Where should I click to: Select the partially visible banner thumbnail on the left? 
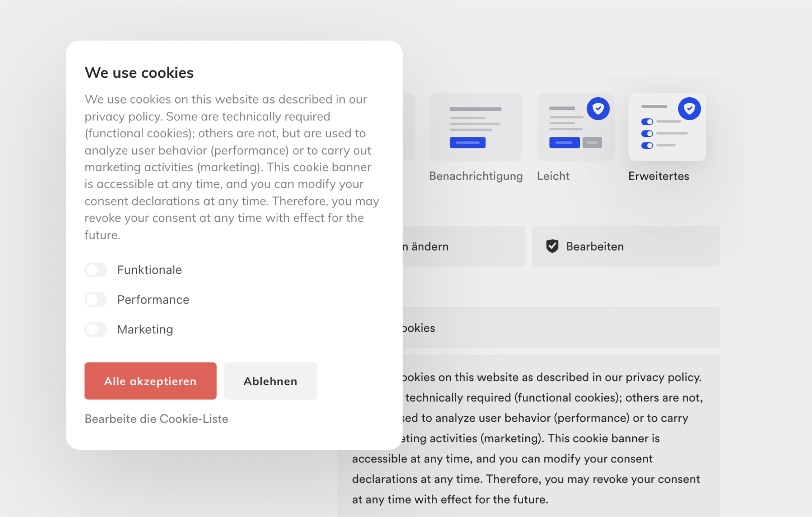click(x=409, y=127)
